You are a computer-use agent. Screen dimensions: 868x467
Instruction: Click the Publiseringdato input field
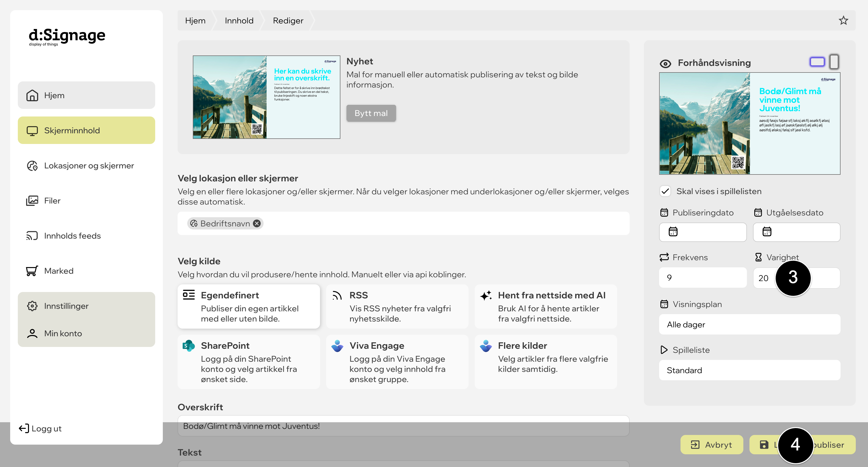[703, 232]
